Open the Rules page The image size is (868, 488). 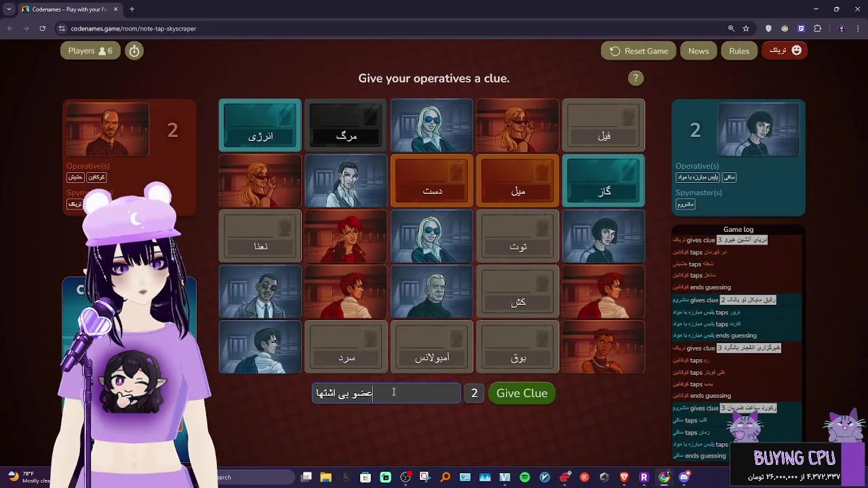(x=739, y=51)
